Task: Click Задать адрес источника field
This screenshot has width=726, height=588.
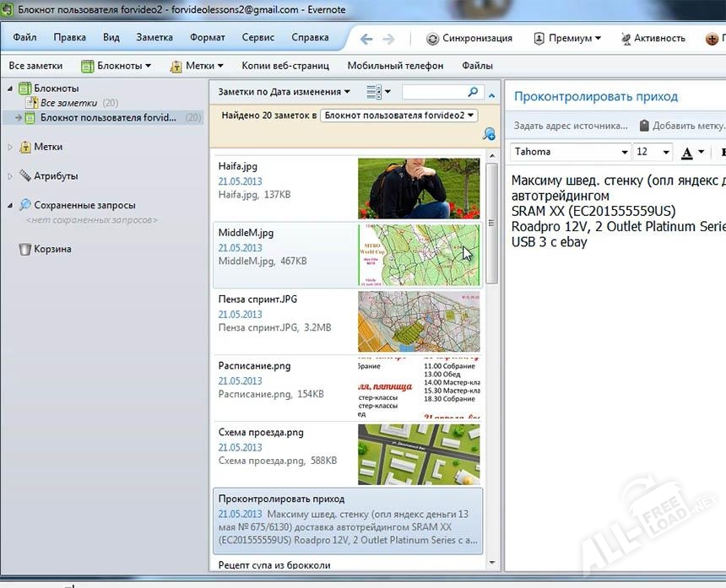Action: (x=571, y=126)
